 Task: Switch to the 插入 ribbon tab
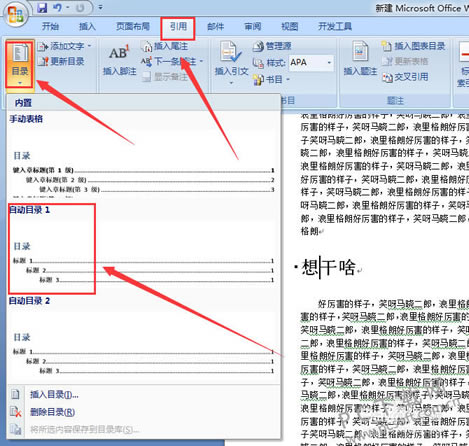pos(87,26)
